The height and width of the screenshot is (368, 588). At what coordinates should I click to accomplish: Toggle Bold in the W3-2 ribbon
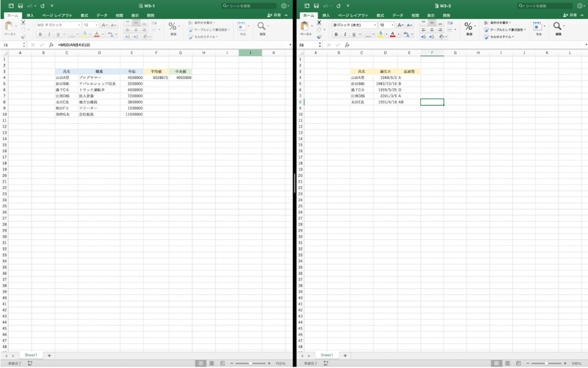(x=336, y=35)
